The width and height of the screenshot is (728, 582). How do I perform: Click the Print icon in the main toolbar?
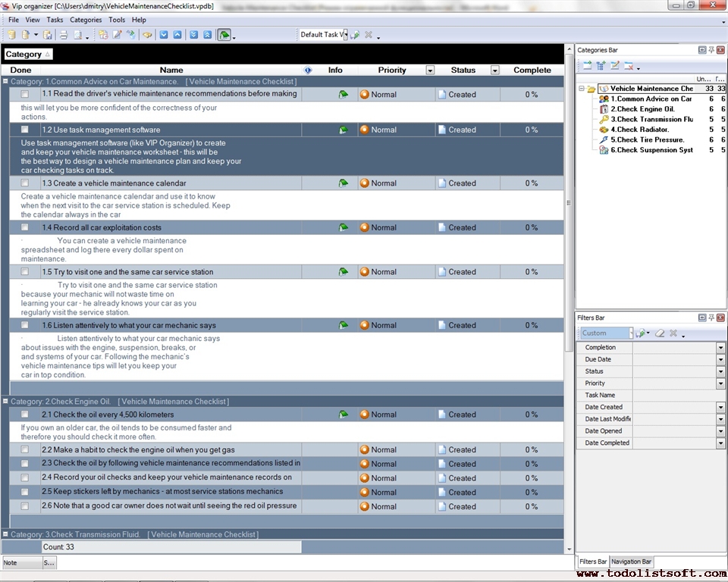[x=64, y=35]
